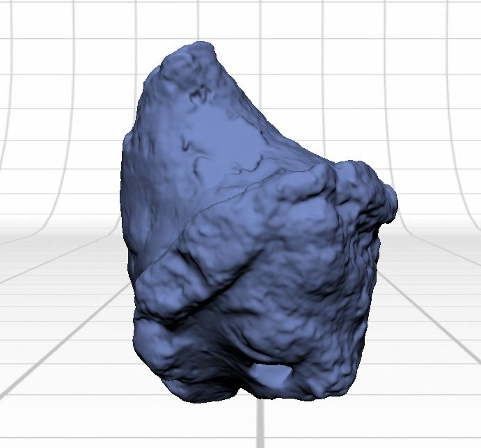481x448 pixels.
Task: Click the small bump on model's right edge
Action: [x=391, y=198]
